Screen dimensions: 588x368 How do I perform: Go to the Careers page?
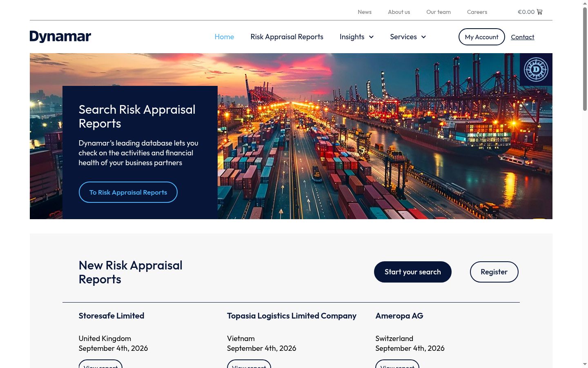477,12
